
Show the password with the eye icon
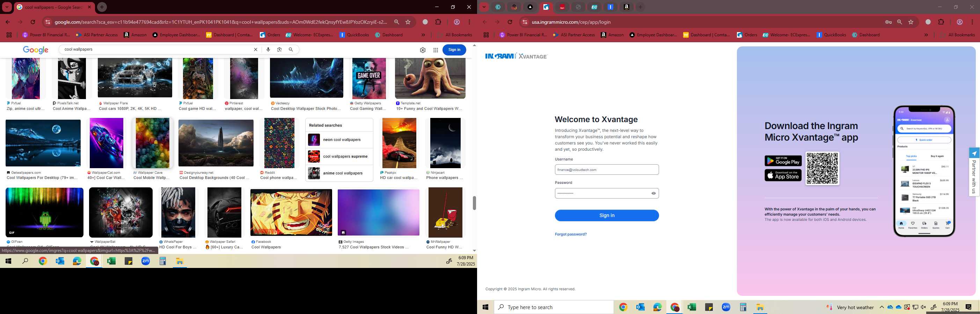(x=653, y=193)
